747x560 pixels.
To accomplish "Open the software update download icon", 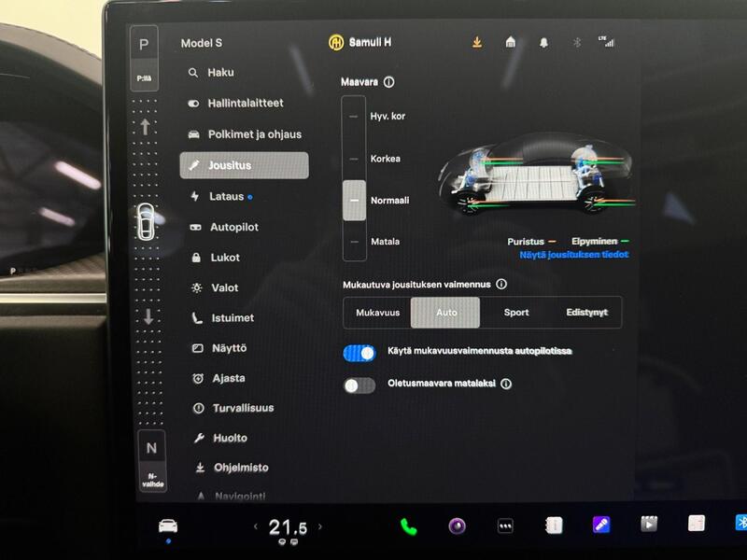I will click(476, 42).
